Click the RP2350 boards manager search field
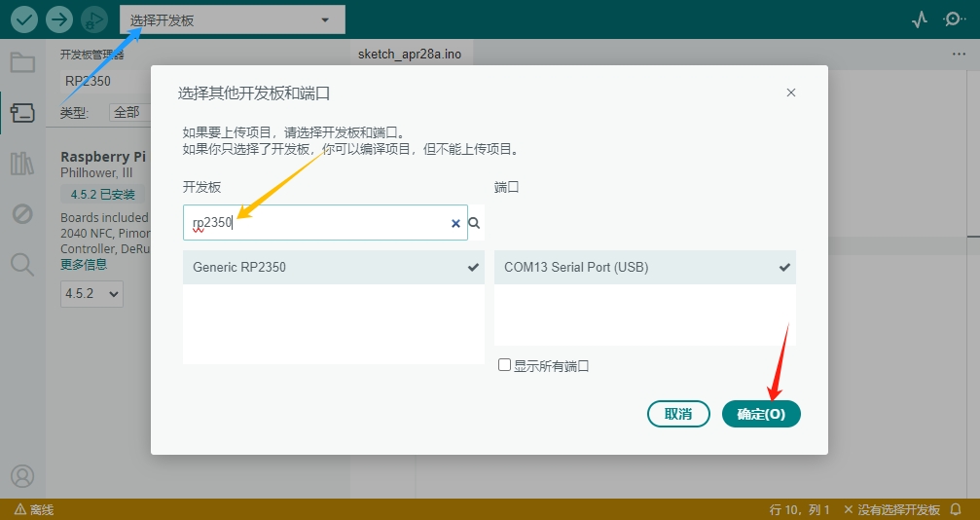The image size is (980, 520). (x=105, y=82)
